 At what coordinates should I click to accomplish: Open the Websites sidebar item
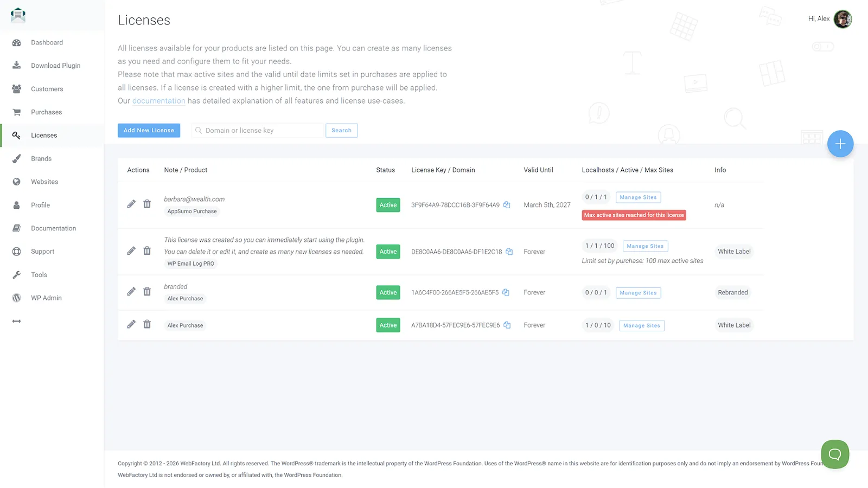44,182
